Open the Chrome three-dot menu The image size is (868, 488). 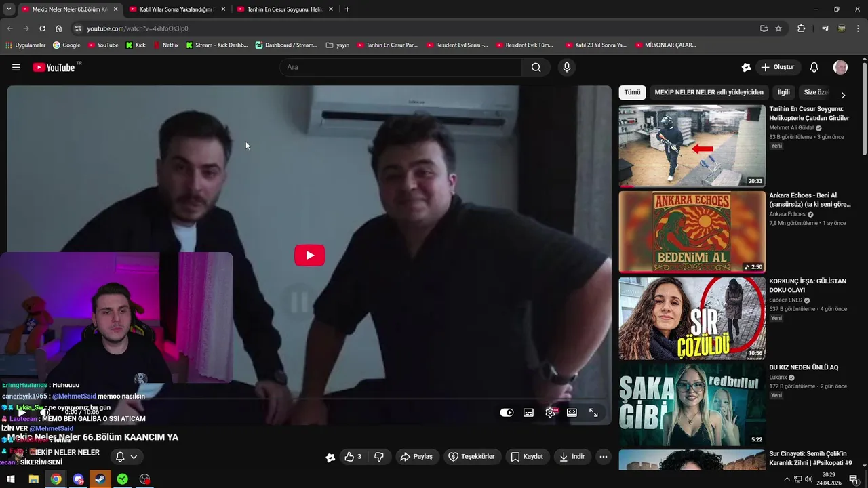(x=858, y=28)
